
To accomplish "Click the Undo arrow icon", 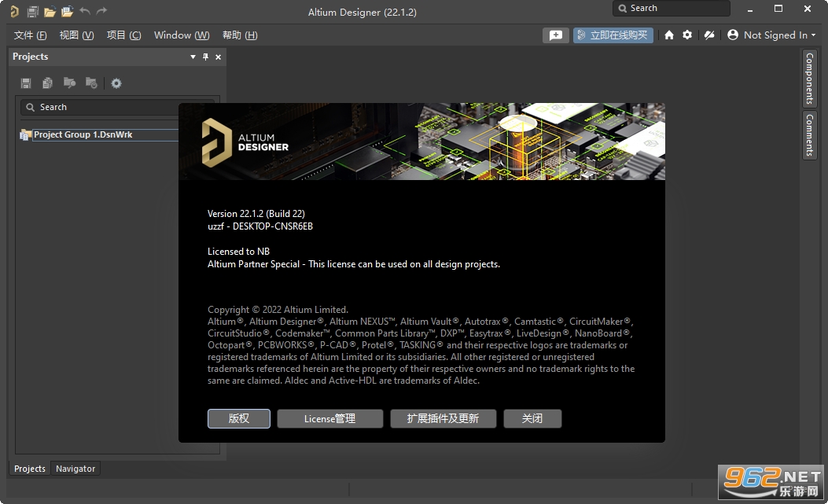I will pos(85,10).
